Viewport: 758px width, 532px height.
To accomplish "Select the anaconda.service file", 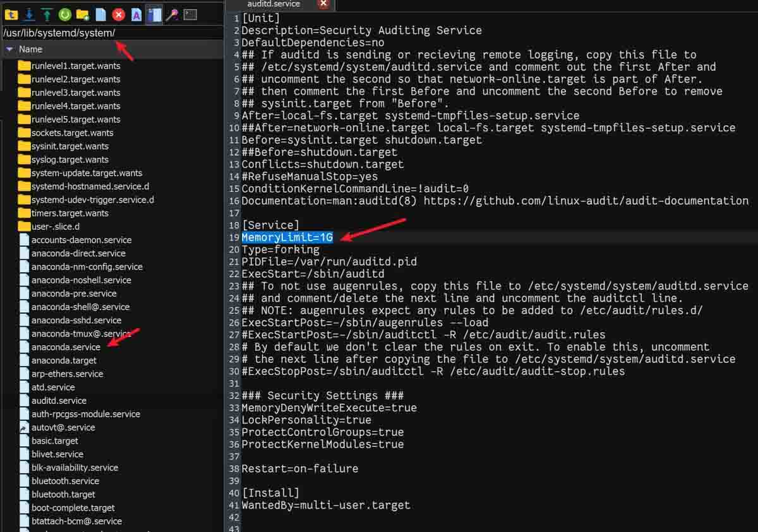I will click(x=60, y=347).
